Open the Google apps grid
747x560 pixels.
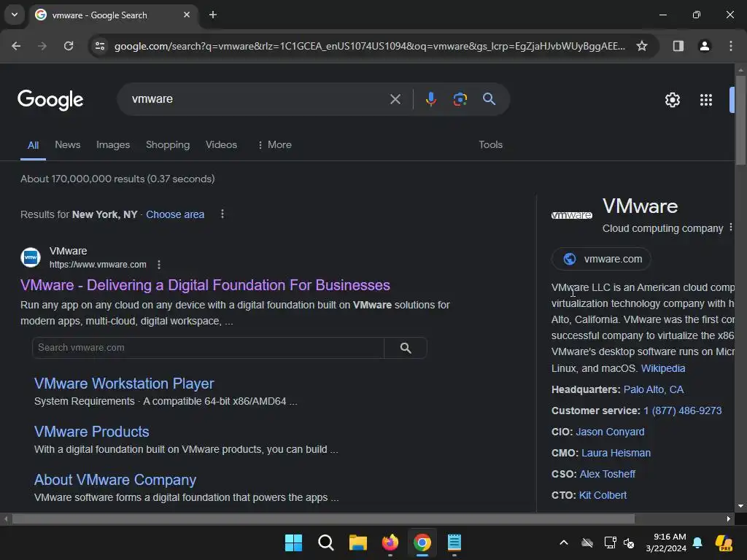706,99
